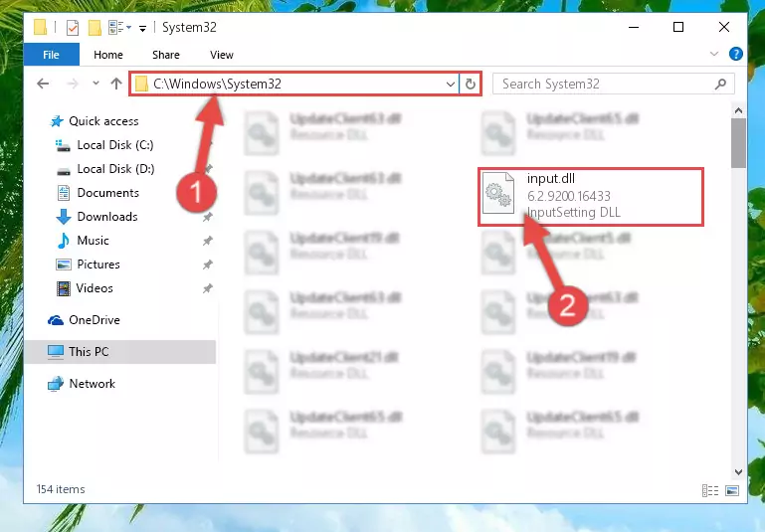Open Music folder in sidebar
Screen dimensions: 765x532
pyautogui.click(x=83, y=241)
